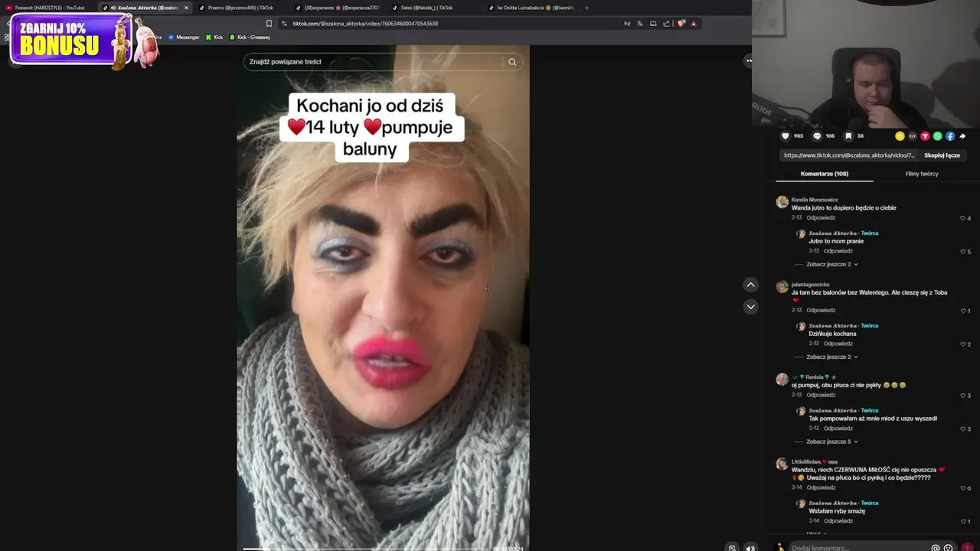Insert a mention with @ icon

(x=936, y=548)
